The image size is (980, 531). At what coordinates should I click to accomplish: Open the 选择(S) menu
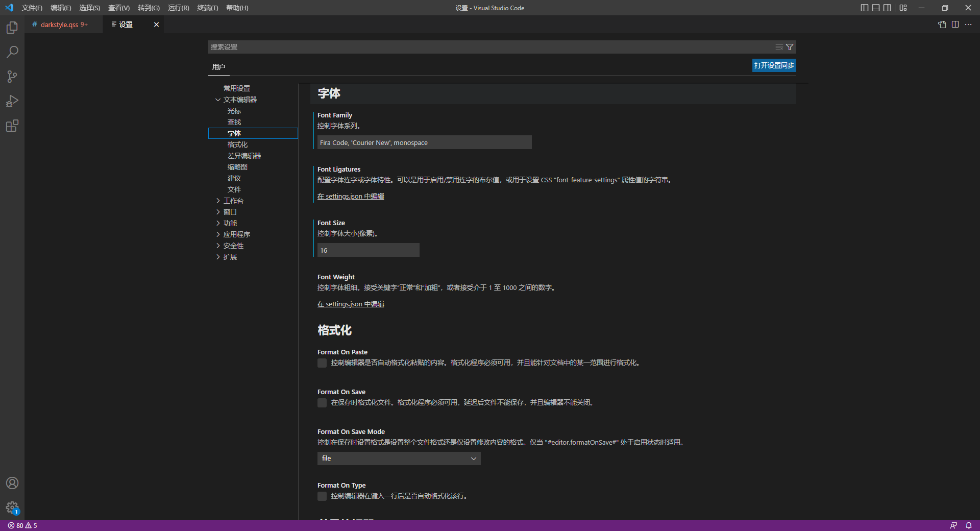click(x=89, y=8)
